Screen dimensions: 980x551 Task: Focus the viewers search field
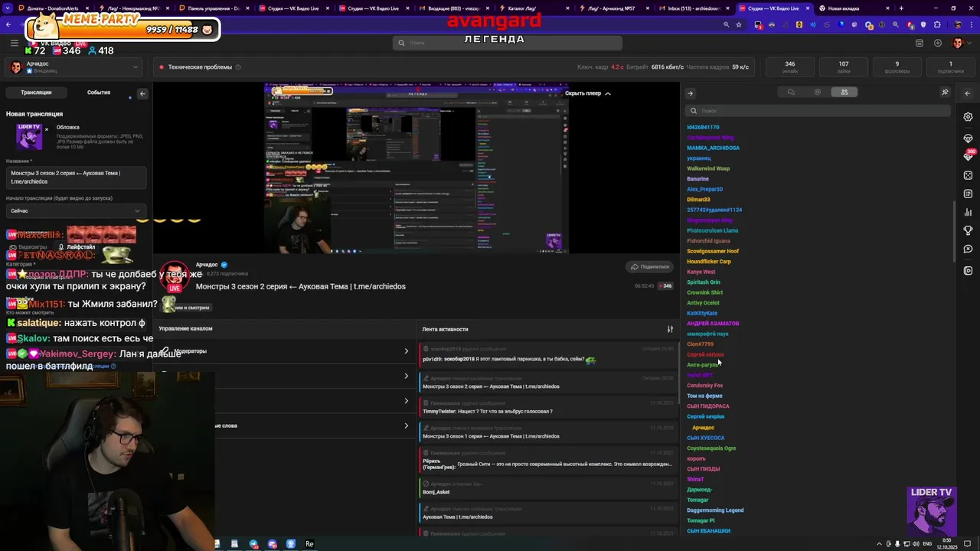(818, 111)
